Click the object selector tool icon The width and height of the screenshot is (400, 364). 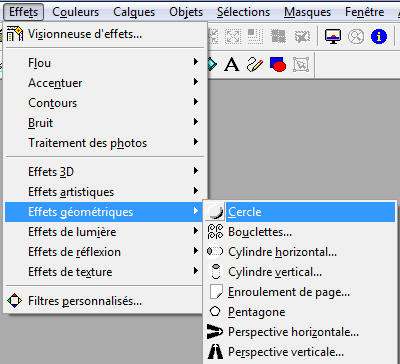[x=301, y=64]
